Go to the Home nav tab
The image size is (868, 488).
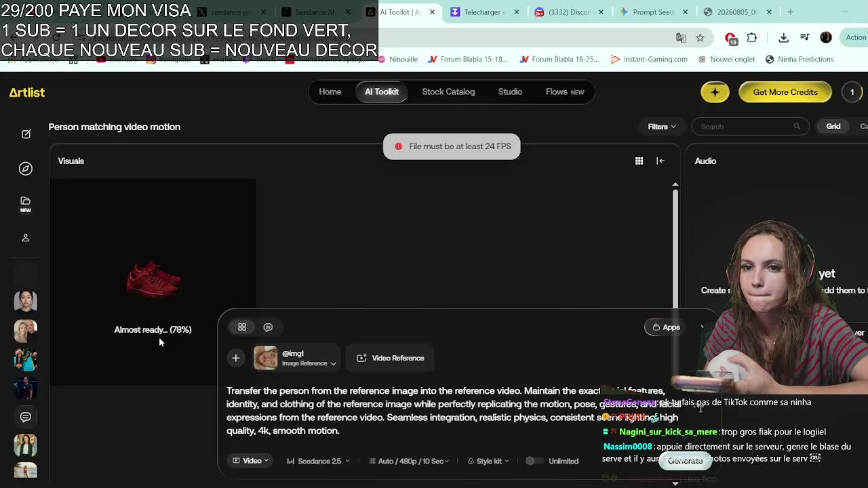click(330, 92)
